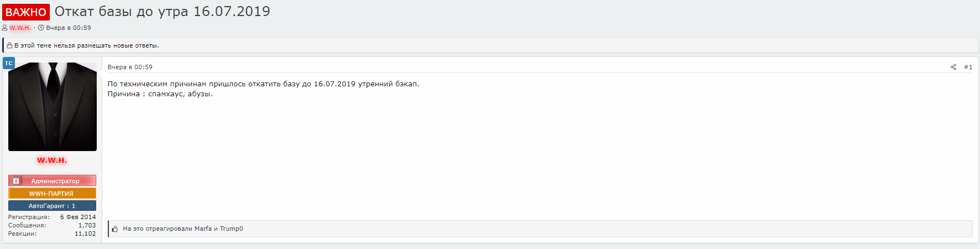The height and width of the screenshot is (249, 980).
Task: Click the clock icon under the title
Action: [41, 28]
